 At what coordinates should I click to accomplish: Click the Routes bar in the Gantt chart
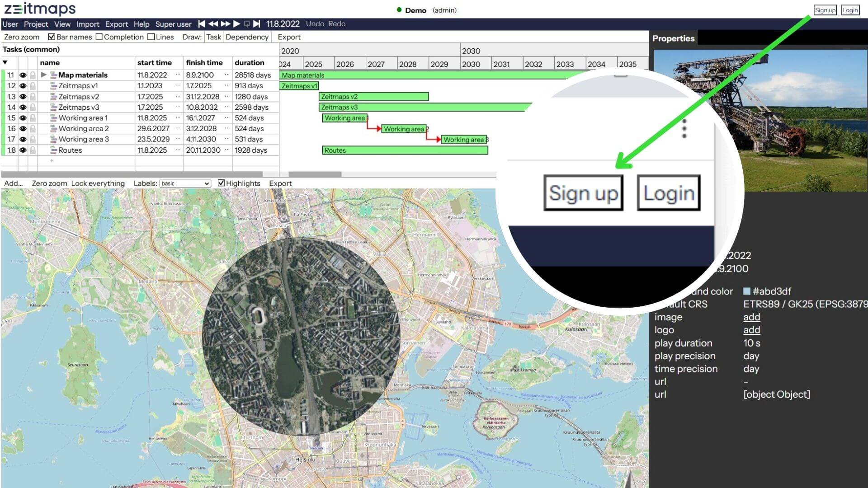click(405, 150)
